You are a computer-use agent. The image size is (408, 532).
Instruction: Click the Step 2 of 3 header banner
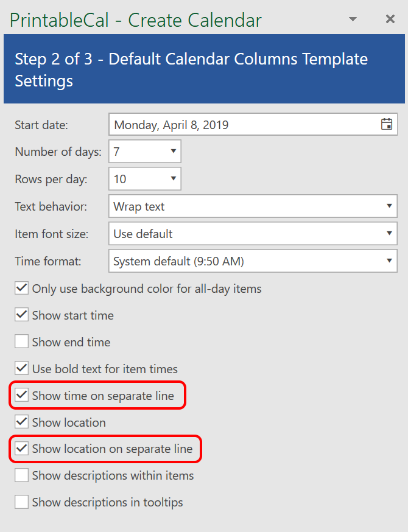click(204, 69)
